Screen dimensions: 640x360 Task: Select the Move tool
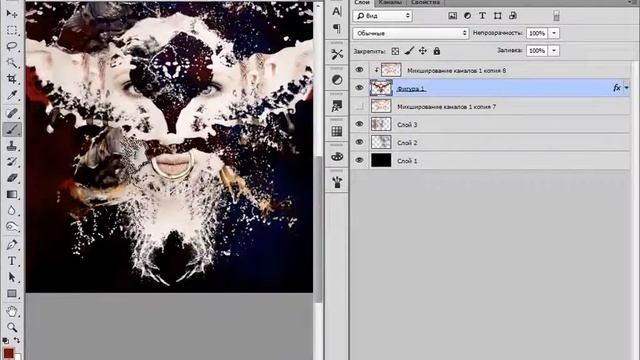pos(11,14)
